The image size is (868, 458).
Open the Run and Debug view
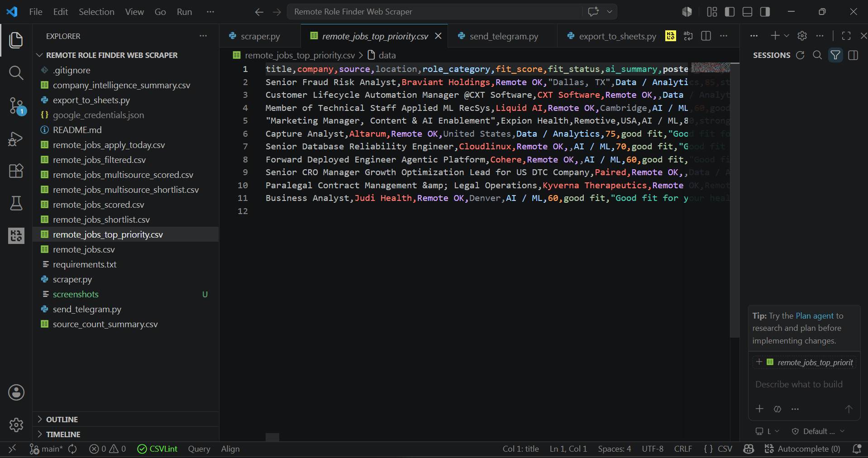[x=16, y=138]
